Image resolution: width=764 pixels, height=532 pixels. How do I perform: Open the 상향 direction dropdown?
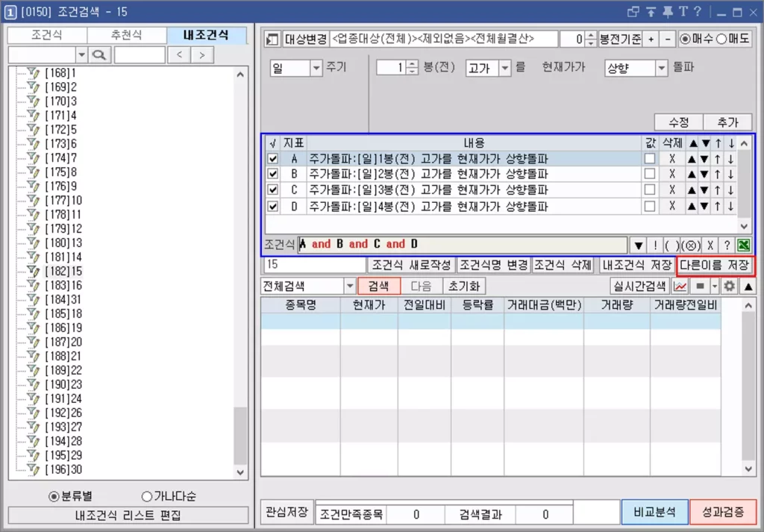(x=661, y=68)
